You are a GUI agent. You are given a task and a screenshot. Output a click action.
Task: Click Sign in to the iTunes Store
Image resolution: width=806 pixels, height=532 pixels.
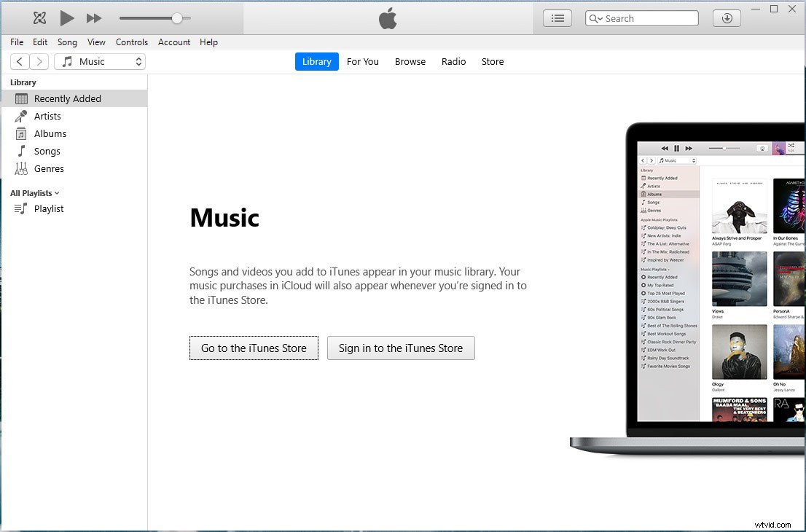(401, 348)
